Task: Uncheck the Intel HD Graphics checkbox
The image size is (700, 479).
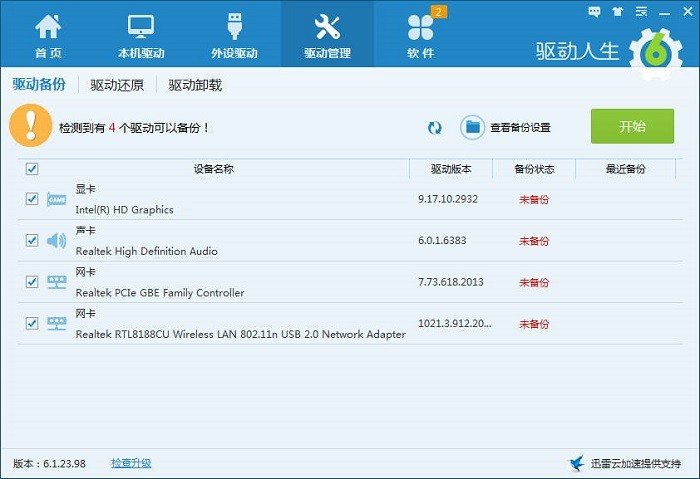Action: click(x=32, y=199)
